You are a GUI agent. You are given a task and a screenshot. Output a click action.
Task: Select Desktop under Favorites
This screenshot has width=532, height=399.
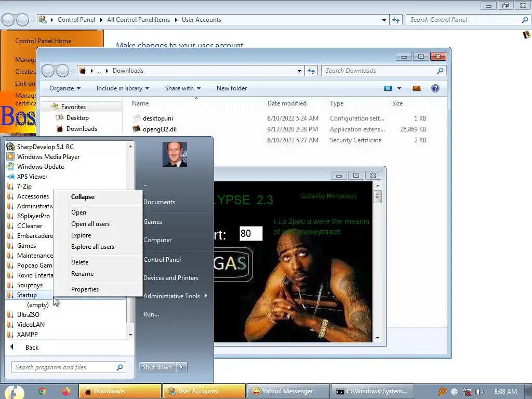click(x=77, y=118)
